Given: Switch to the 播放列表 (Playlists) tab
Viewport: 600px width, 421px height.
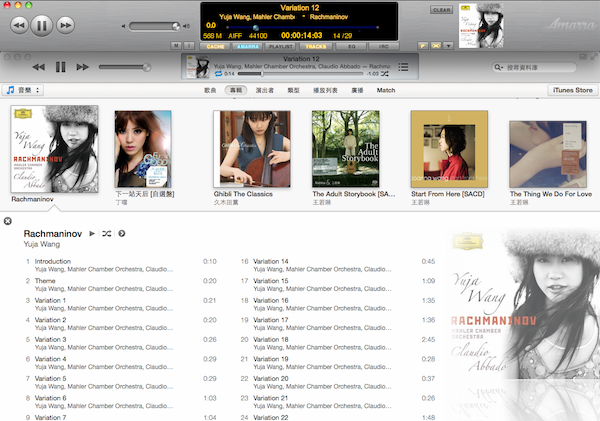Looking at the screenshot, I should (x=325, y=90).
